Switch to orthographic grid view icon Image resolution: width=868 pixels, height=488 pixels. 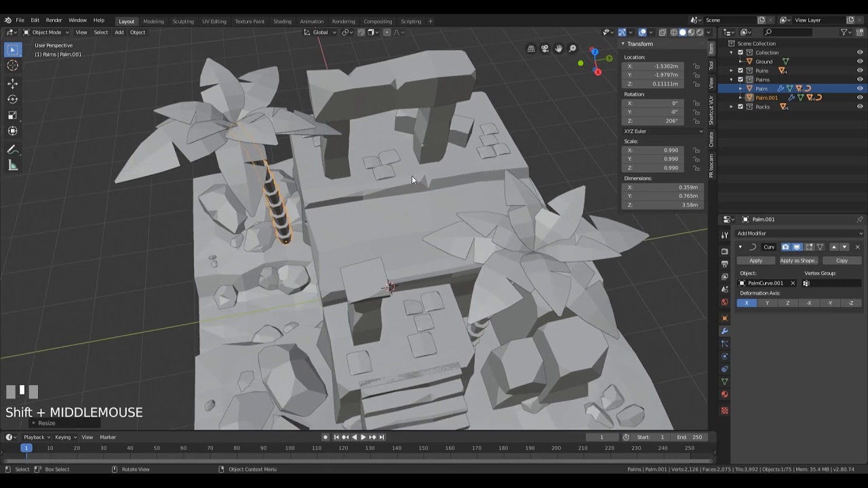531,49
